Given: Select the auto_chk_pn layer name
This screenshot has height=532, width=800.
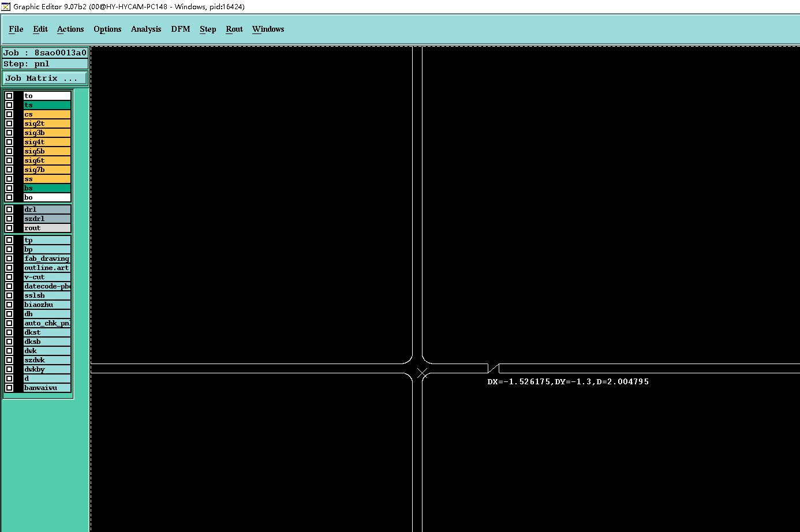Looking at the screenshot, I should point(47,323).
